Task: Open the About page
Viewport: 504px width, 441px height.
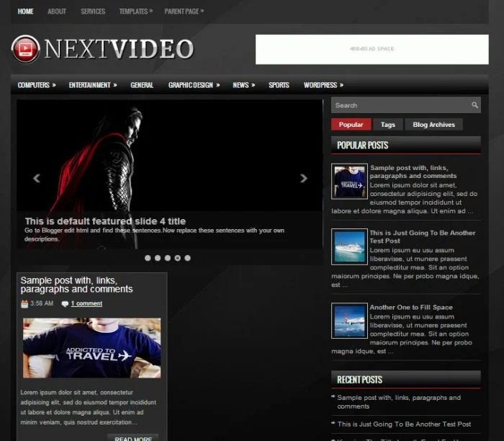Action: coord(57,12)
